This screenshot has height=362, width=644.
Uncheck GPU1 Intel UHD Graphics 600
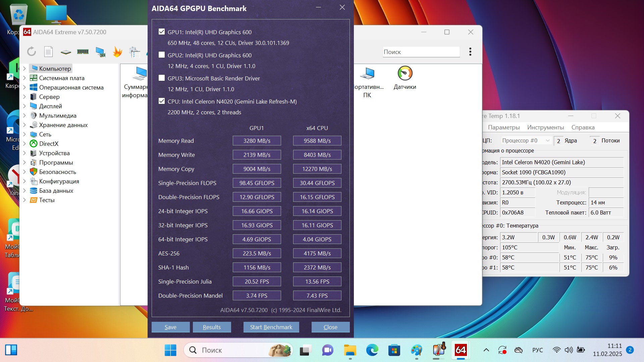pos(162,32)
